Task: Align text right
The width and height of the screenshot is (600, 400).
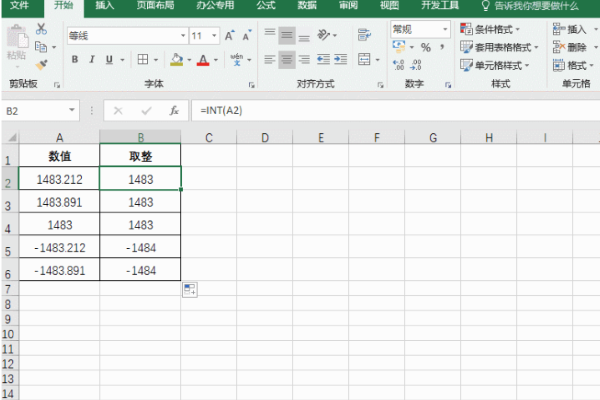Action: [304, 59]
